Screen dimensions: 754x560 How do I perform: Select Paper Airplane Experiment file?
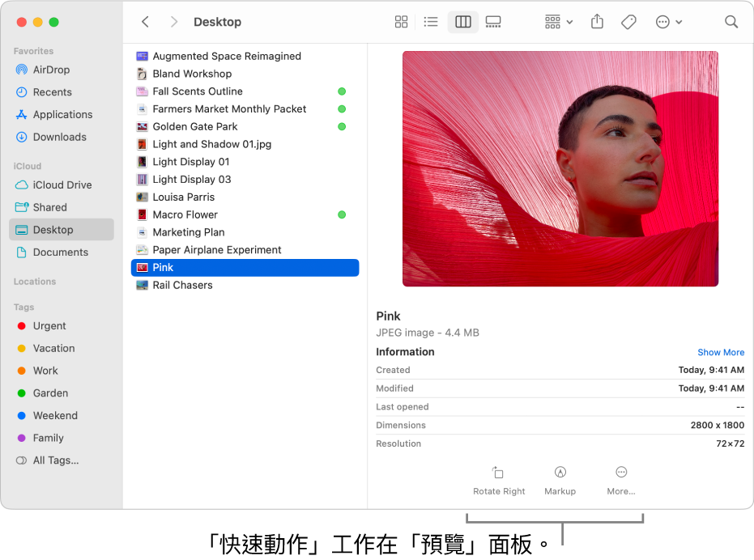coord(245,250)
